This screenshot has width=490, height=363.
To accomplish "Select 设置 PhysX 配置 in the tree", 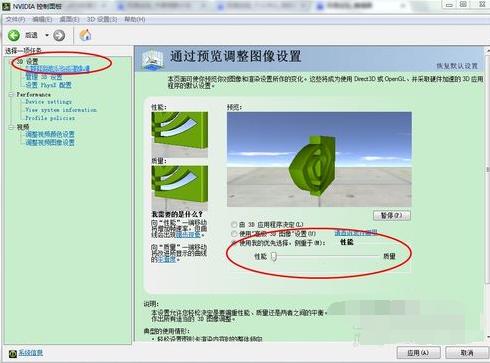I will pos(48,85).
